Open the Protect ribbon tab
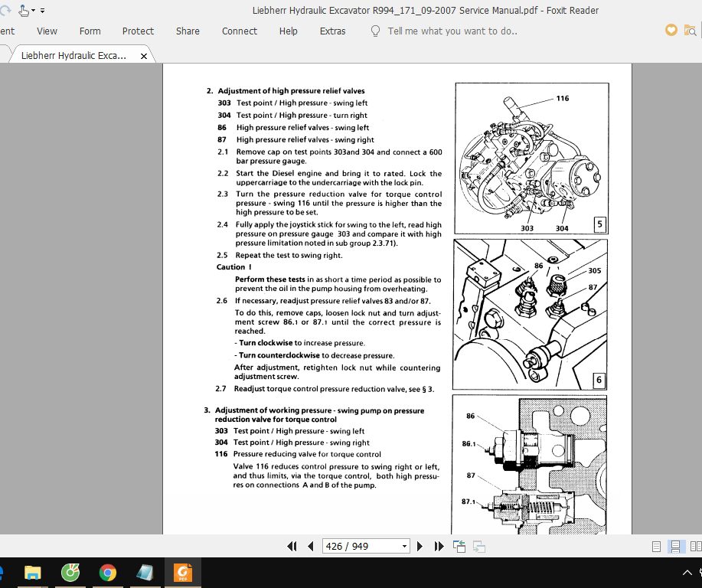 138,31
